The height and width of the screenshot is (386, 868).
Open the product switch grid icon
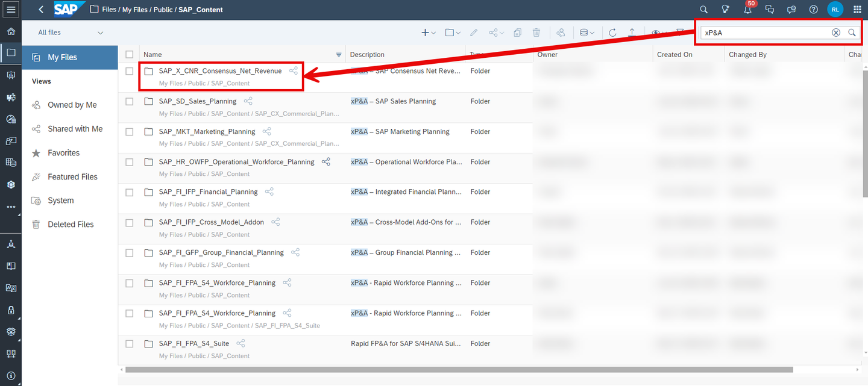point(857,10)
